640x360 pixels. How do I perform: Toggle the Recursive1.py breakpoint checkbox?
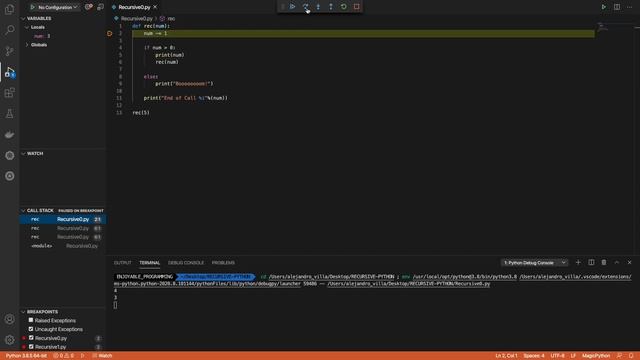tap(31, 347)
